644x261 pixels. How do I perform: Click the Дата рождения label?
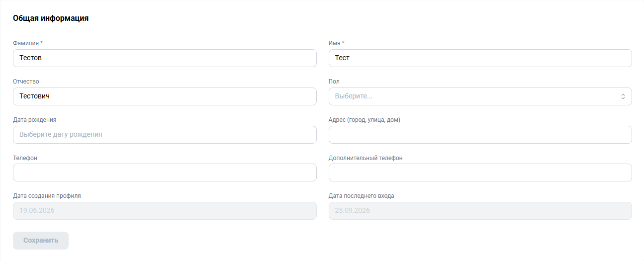[34, 120]
